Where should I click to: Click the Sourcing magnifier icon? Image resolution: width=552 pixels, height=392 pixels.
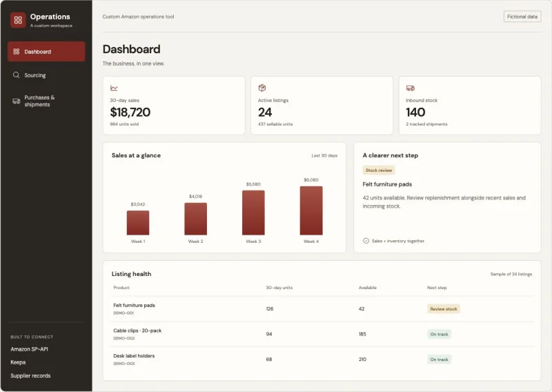(16, 75)
